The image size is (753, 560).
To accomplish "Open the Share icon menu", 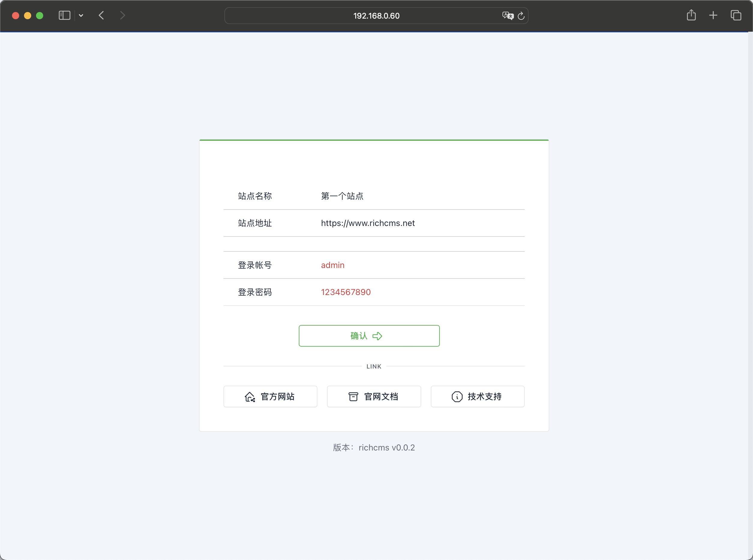I will click(691, 16).
